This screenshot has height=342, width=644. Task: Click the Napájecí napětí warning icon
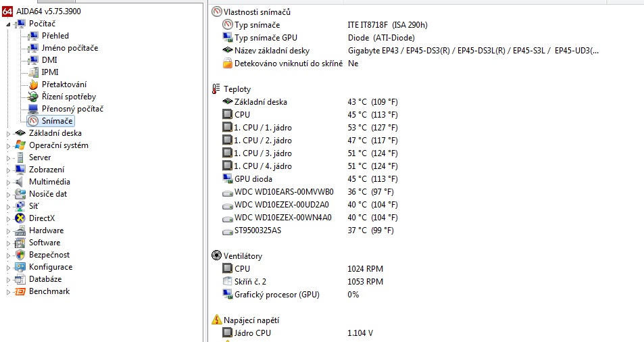click(x=216, y=320)
